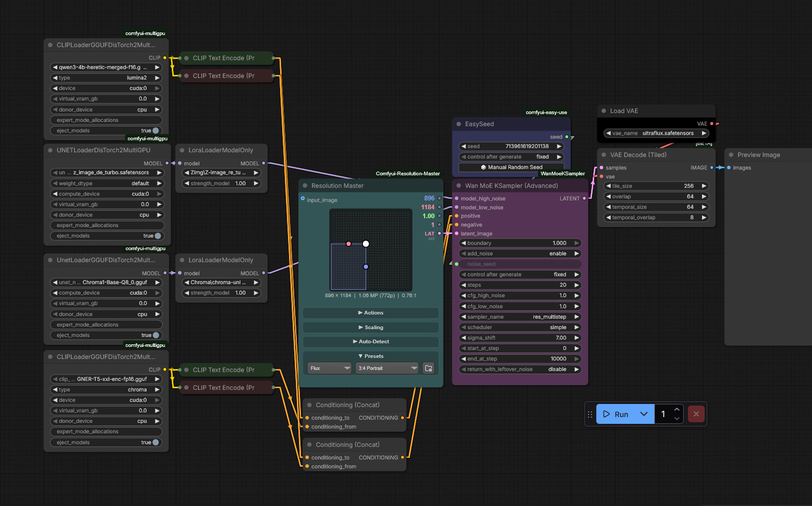Image resolution: width=812 pixels, height=506 pixels.
Task: Toggle eject_models on the top CLIPLoaderGGUF node
Action: pos(155,131)
